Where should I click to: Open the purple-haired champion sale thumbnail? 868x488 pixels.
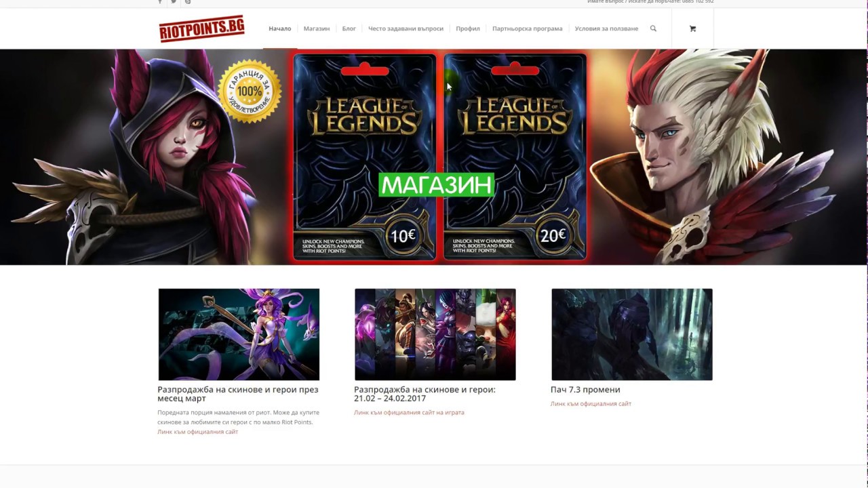click(x=239, y=334)
